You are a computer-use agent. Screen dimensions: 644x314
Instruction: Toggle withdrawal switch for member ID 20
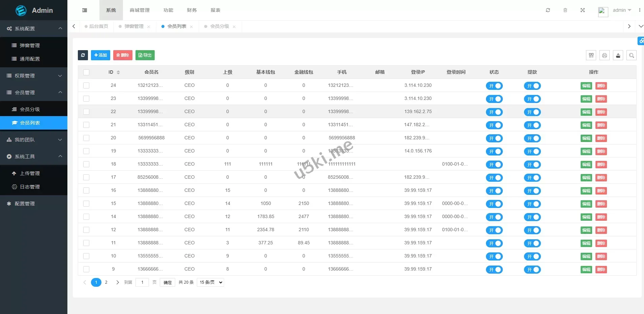coord(532,138)
